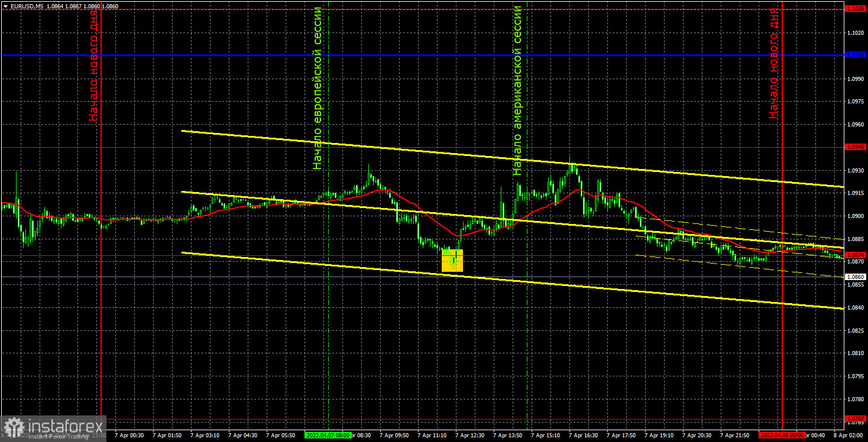Select the red horizontal line at 1.0874
868x442 pixels.
pos(422,255)
